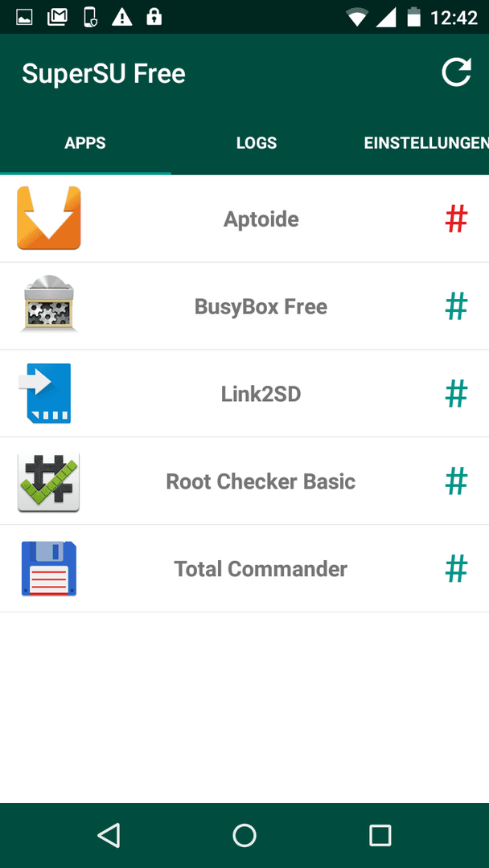Open recent apps square button

tap(380, 835)
